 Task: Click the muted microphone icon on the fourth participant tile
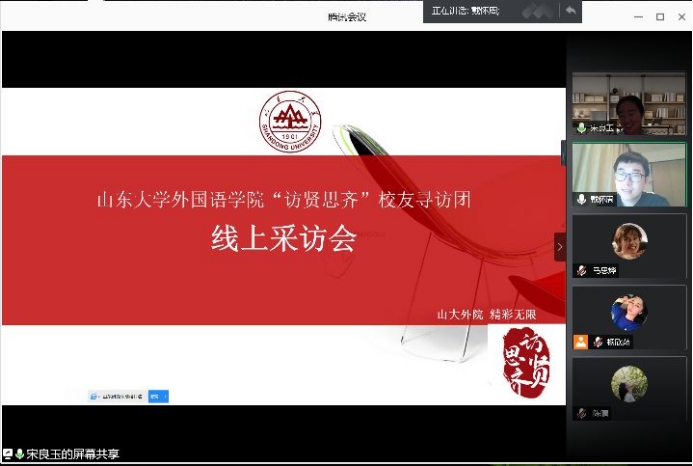tap(597, 341)
